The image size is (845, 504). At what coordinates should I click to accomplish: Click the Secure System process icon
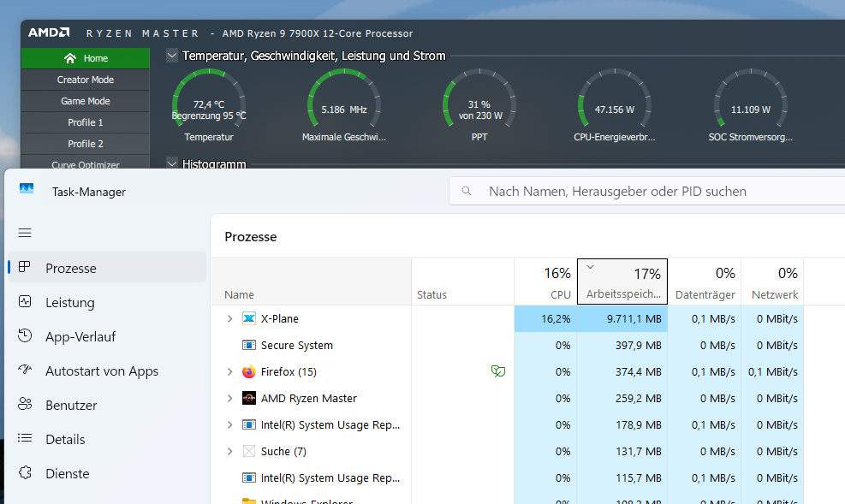[249, 345]
